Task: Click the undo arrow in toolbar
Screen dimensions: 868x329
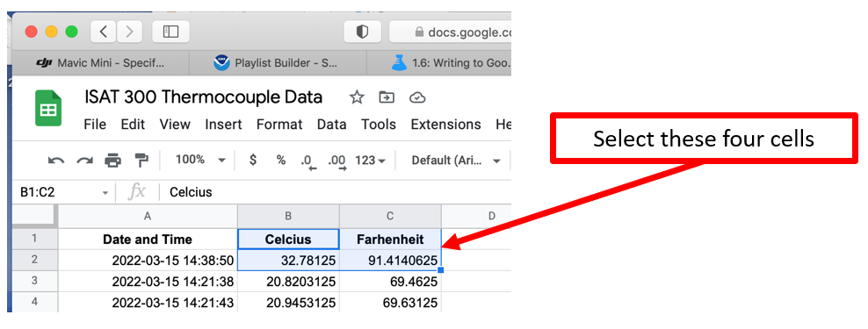Action: (x=56, y=161)
